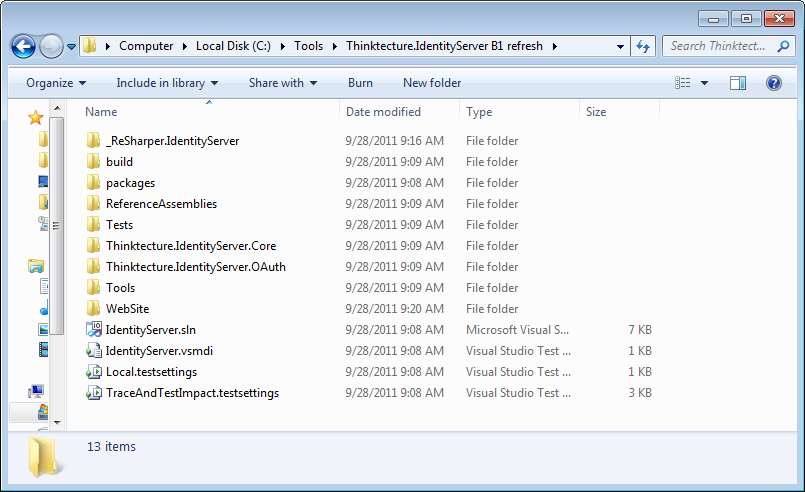Viewport: 805px width, 492px height.
Task: Select the TraceAndTestImpact.testsettings file icon
Action: (93, 393)
